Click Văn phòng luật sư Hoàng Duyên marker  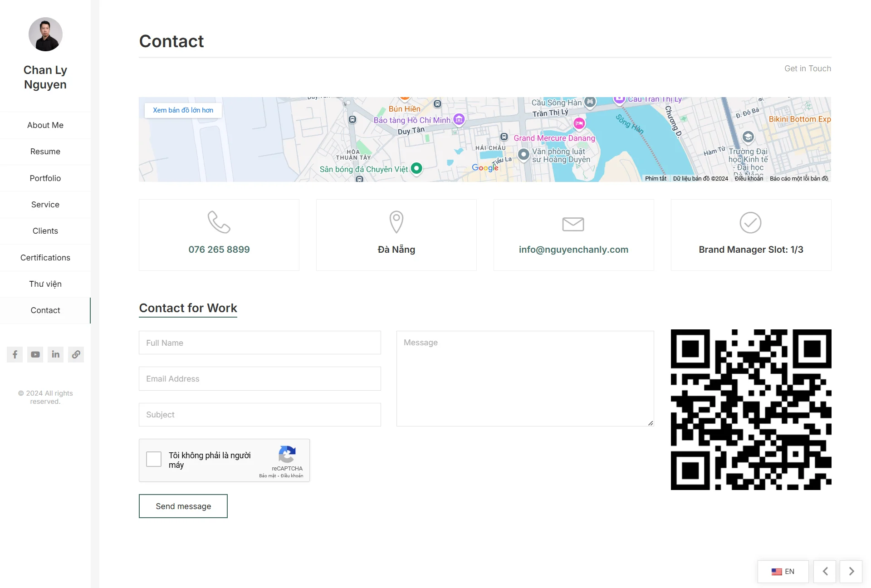click(524, 154)
